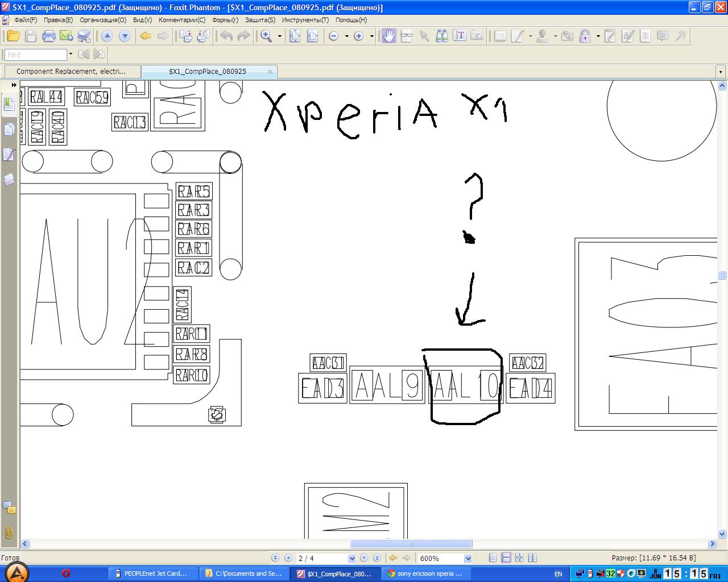This screenshot has height=582, width=728.
Task: Open the tab list dropdown at right of tabs
Action: click(x=721, y=72)
